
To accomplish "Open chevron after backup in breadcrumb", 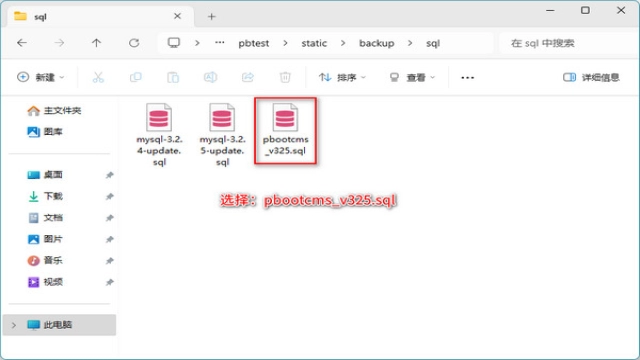I will 410,43.
